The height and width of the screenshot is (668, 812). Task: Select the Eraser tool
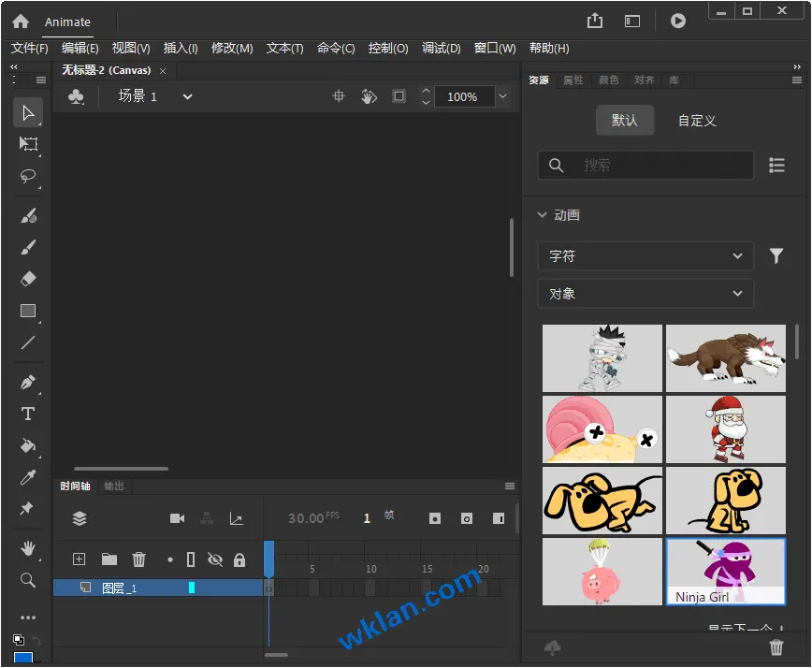(x=28, y=279)
